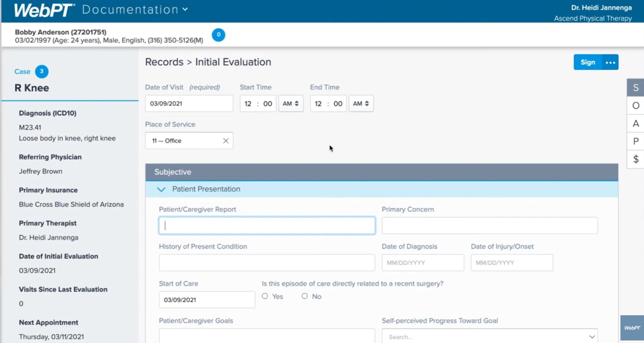This screenshot has height=343, width=644.
Task: Toggle End Time AM/PM selector
Action: [361, 104]
